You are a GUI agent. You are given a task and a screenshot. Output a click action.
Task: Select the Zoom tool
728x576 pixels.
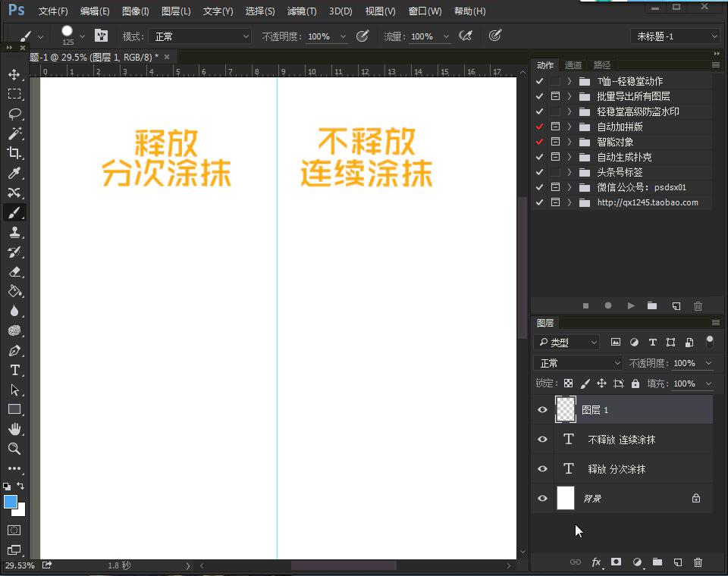(x=16, y=449)
